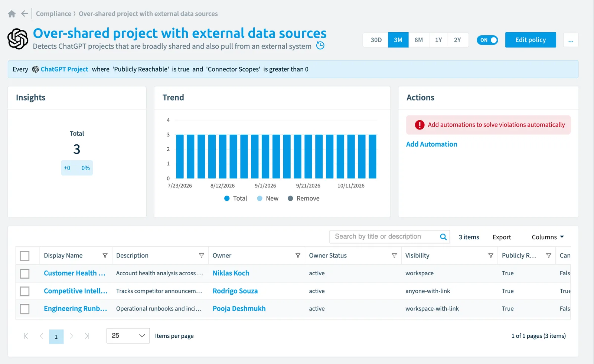Select the 30D time range
The width and height of the screenshot is (594, 364).
pos(376,40)
